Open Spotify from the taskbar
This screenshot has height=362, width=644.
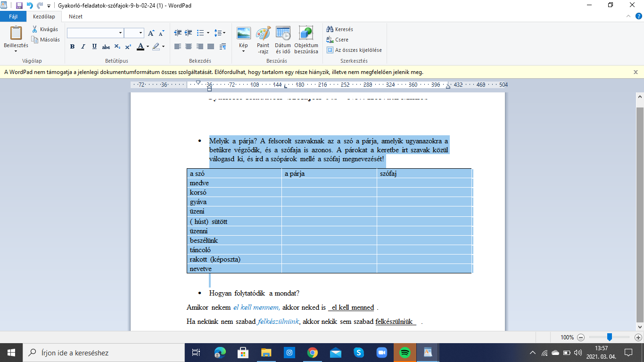(405, 353)
